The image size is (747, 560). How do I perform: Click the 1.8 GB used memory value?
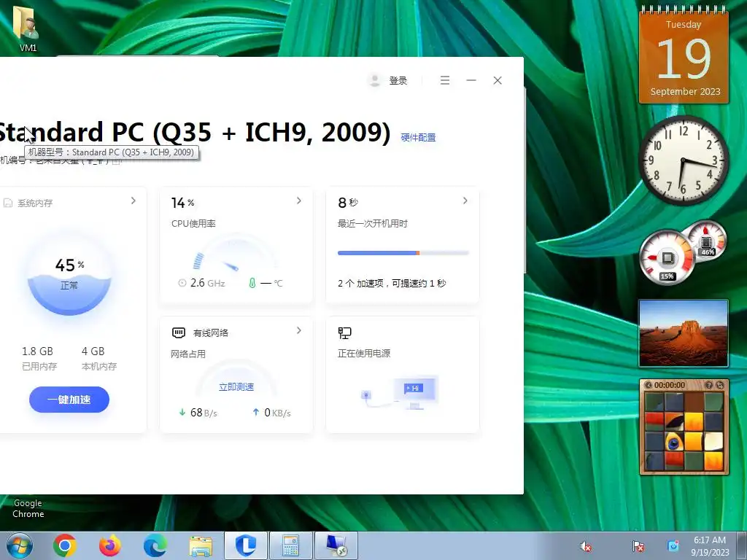pos(37,351)
